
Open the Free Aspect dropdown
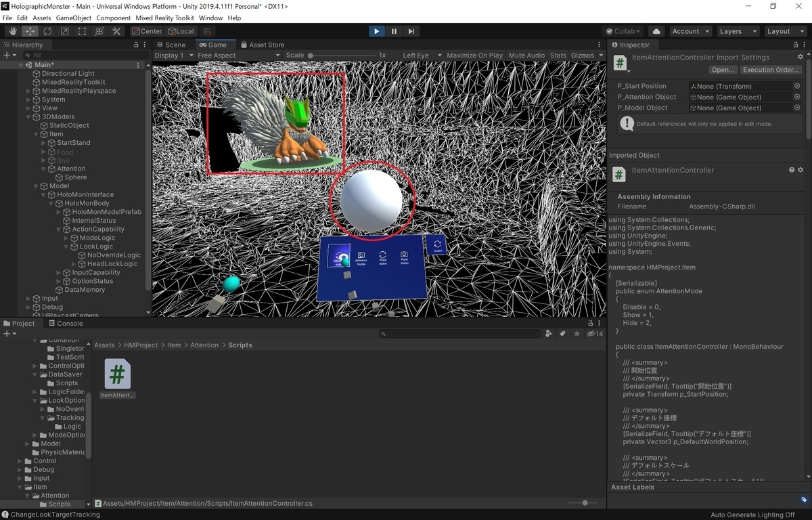click(x=239, y=56)
